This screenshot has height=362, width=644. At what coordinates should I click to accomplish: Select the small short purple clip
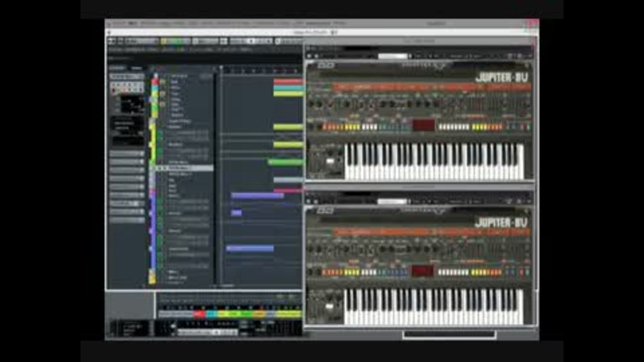236,213
